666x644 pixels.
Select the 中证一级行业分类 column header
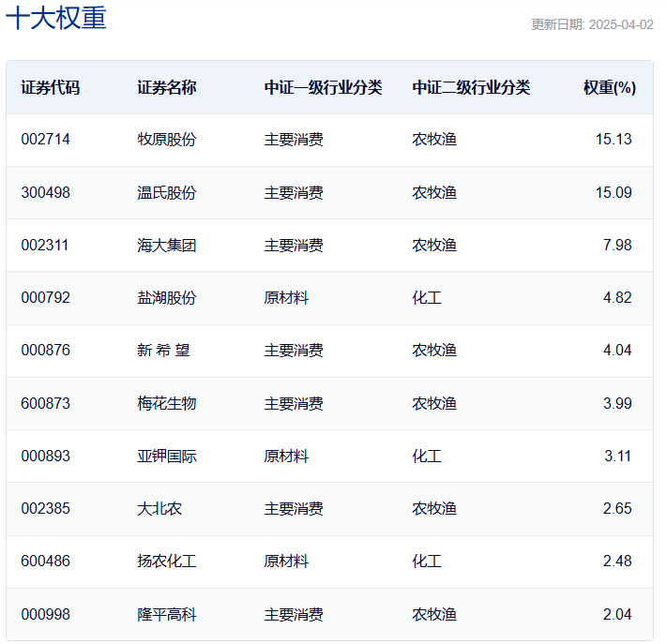323,87
